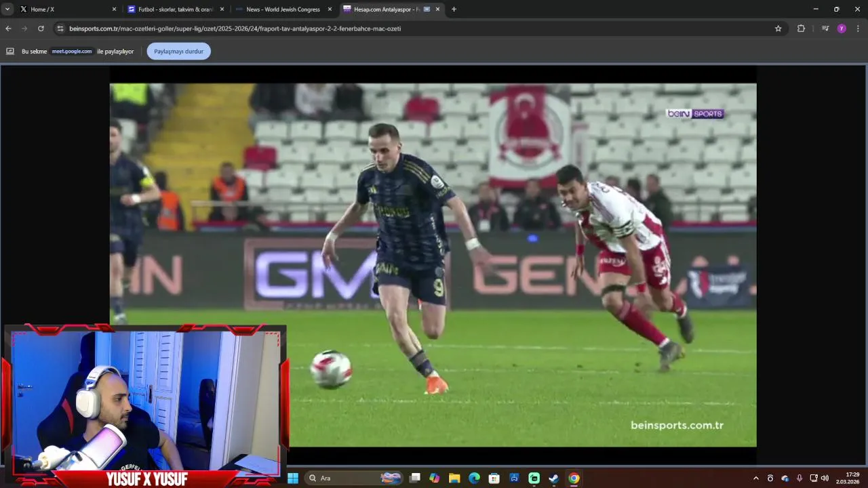Open OneDrive cloud tray icon
The height and width of the screenshot is (488, 868).
(x=785, y=478)
